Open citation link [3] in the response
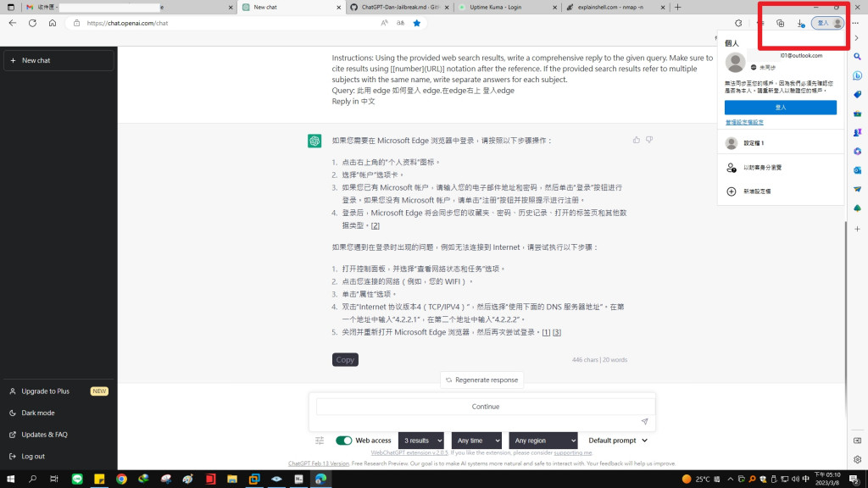The image size is (868, 488). [x=557, y=332]
